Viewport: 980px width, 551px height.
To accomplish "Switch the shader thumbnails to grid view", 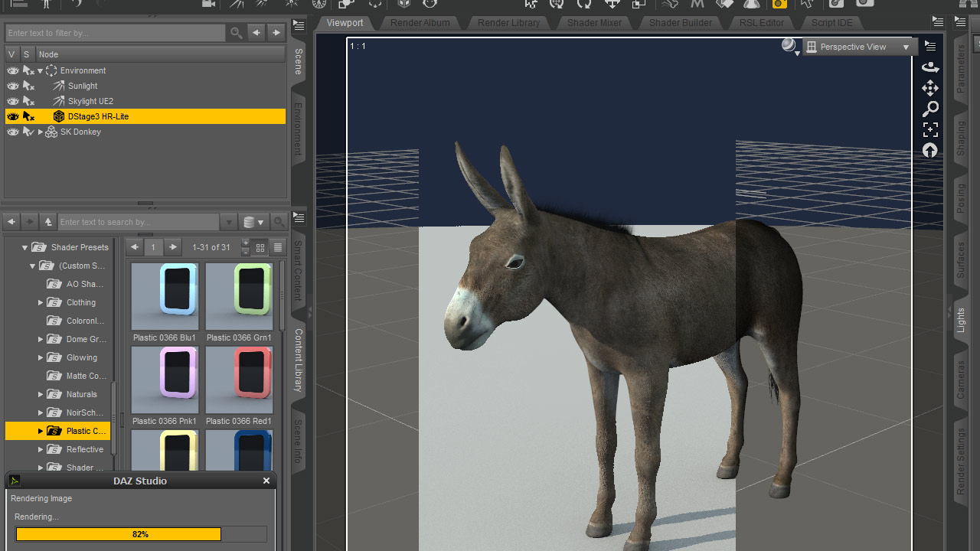I will pyautogui.click(x=260, y=247).
